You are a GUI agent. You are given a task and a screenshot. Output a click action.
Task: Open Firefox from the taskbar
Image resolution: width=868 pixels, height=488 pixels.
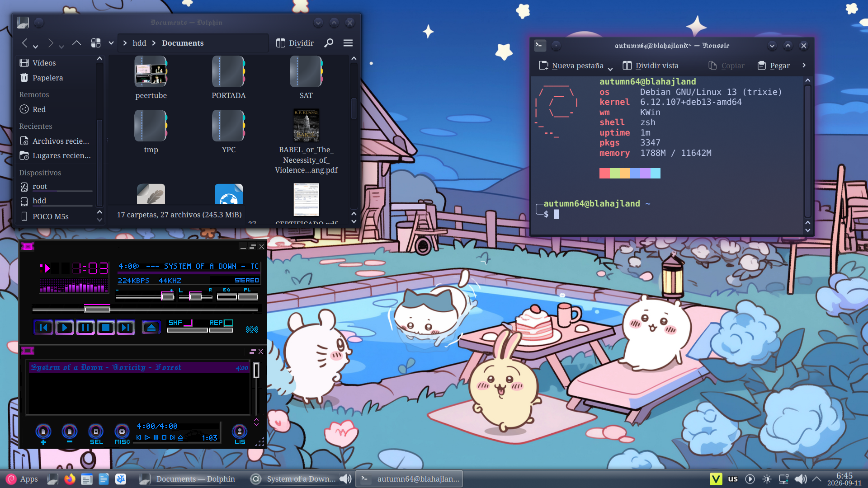pyautogui.click(x=70, y=479)
